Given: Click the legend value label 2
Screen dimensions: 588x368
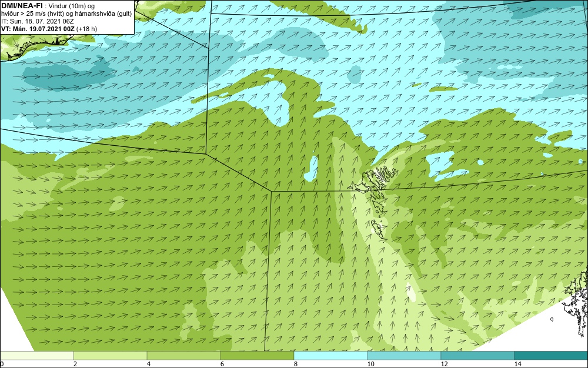Looking at the screenshot, I should (x=75, y=364).
